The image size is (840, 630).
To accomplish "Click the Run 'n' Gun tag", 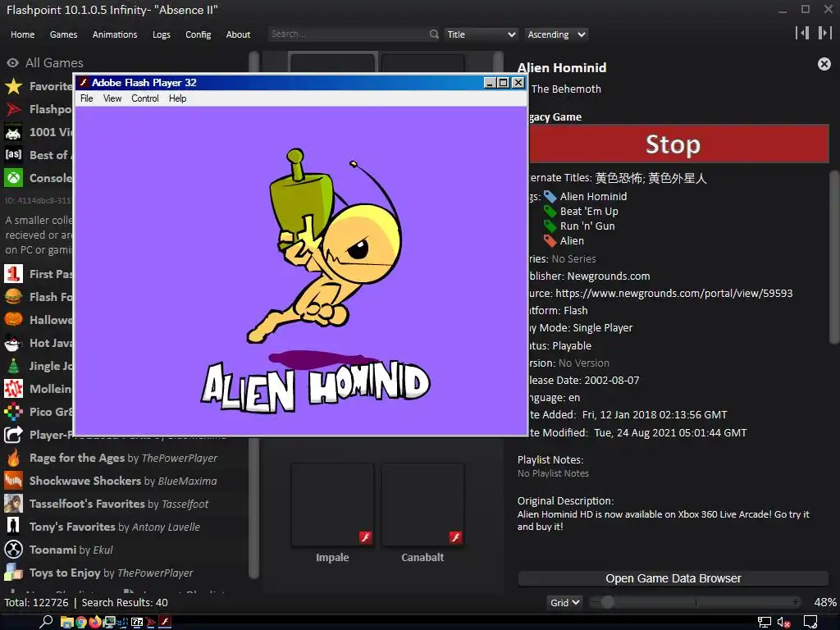I will [587, 226].
